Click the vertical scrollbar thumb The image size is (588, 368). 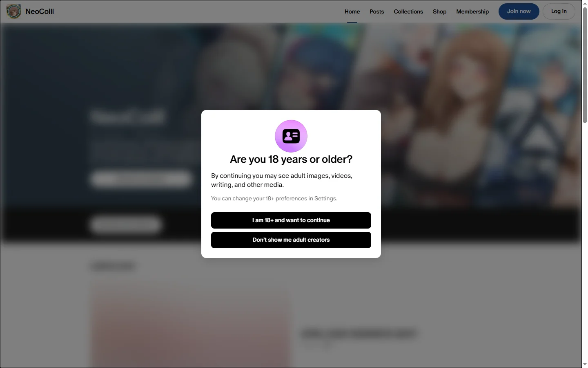pyautogui.click(x=585, y=65)
